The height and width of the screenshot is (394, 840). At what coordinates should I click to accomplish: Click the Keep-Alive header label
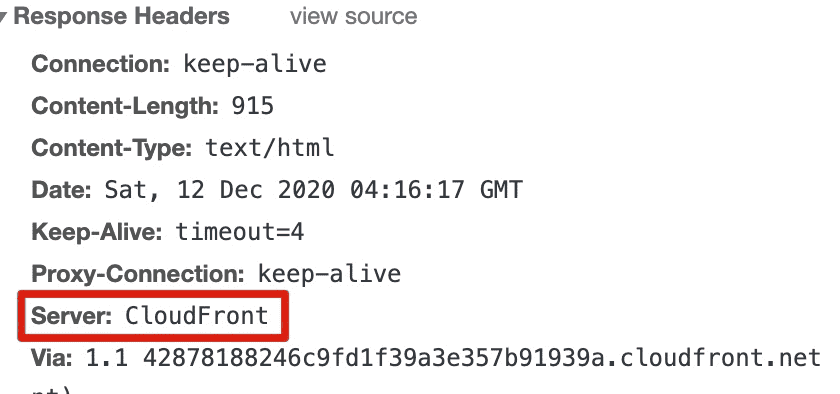[97, 232]
